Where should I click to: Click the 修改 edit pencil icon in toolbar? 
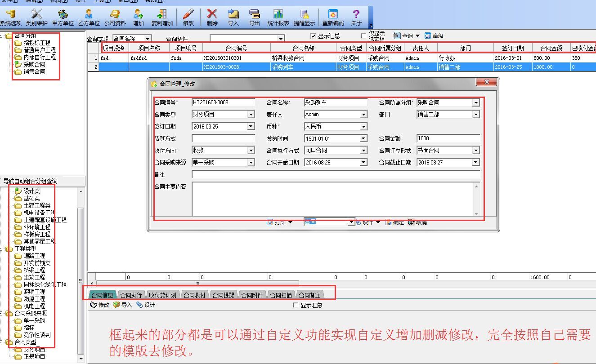pyautogui.click(x=188, y=17)
